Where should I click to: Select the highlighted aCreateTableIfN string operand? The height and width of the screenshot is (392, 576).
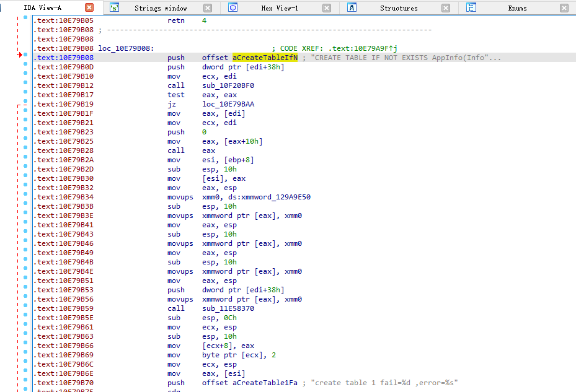pyautogui.click(x=264, y=57)
